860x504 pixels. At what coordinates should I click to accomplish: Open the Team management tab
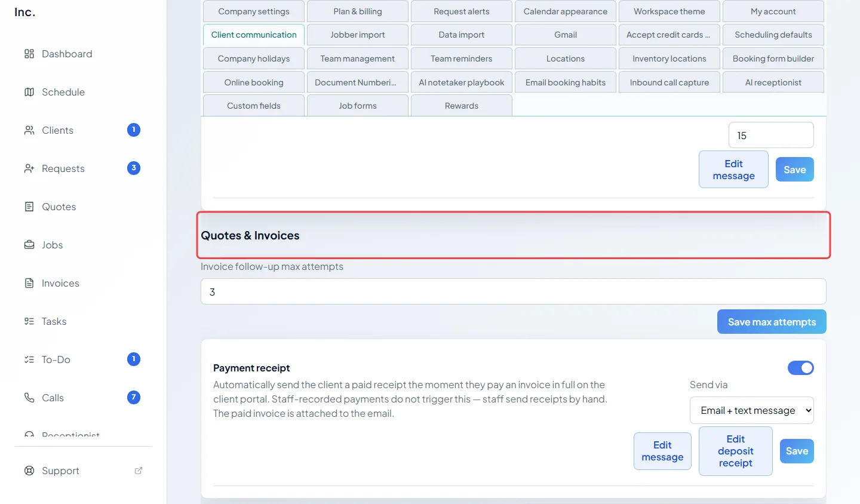pyautogui.click(x=358, y=59)
